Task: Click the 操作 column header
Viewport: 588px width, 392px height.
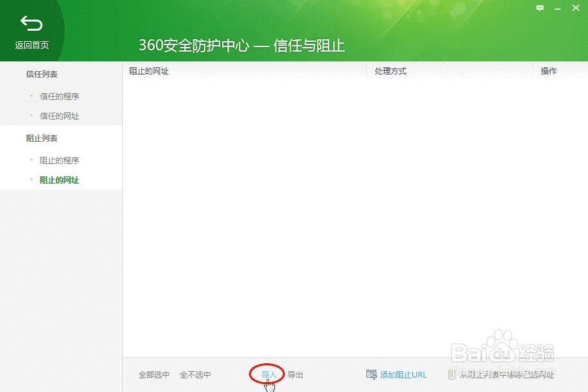Action: pos(549,71)
